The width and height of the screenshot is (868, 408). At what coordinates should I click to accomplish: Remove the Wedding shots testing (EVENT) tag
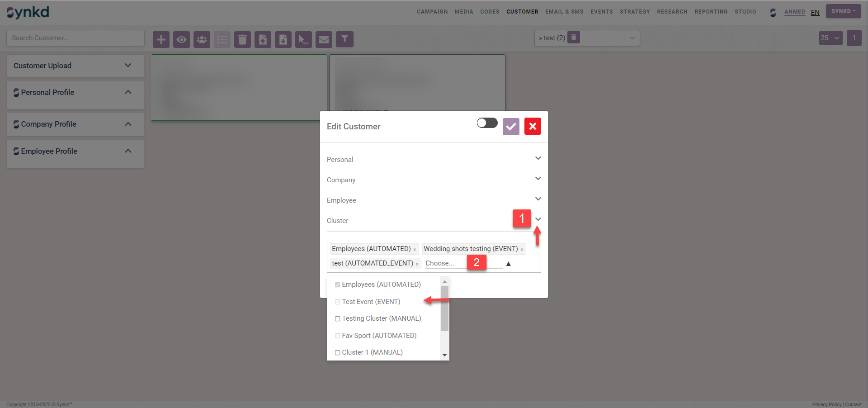(x=522, y=250)
